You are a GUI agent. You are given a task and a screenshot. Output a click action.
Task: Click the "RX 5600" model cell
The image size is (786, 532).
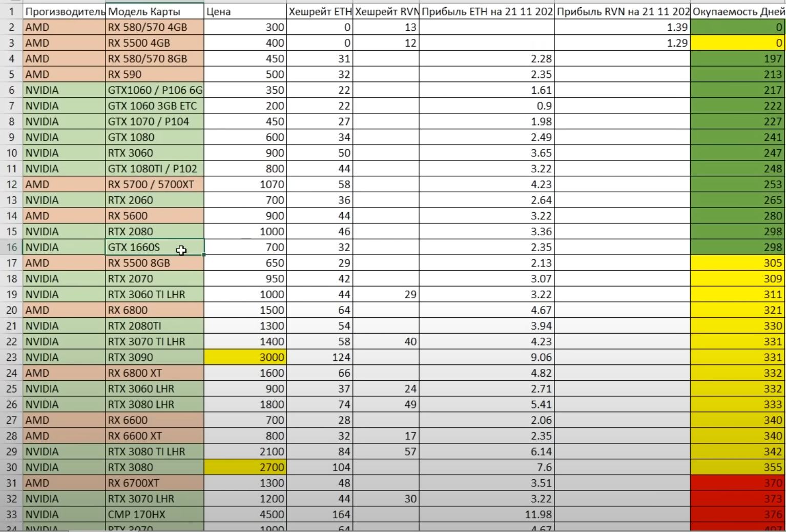pyautogui.click(x=155, y=216)
